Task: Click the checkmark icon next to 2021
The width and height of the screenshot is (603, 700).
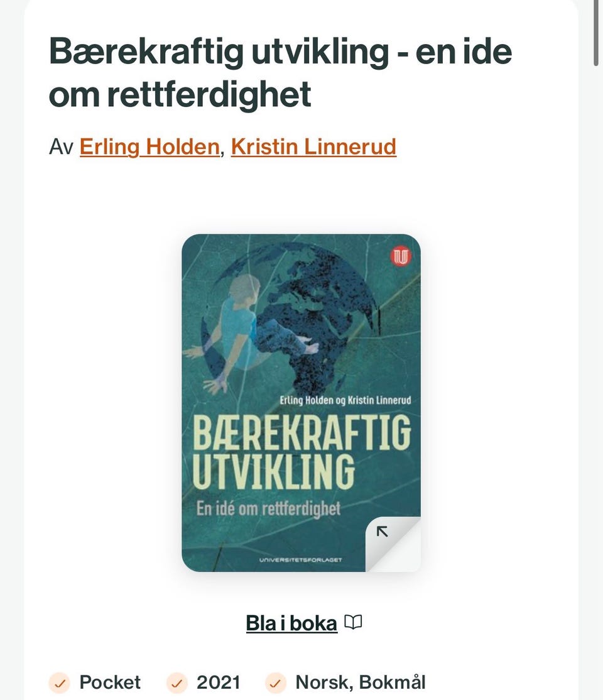Action: [x=177, y=682]
